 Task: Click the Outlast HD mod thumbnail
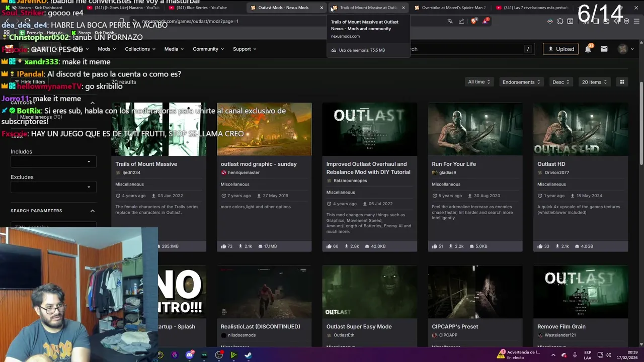click(x=581, y=129)
